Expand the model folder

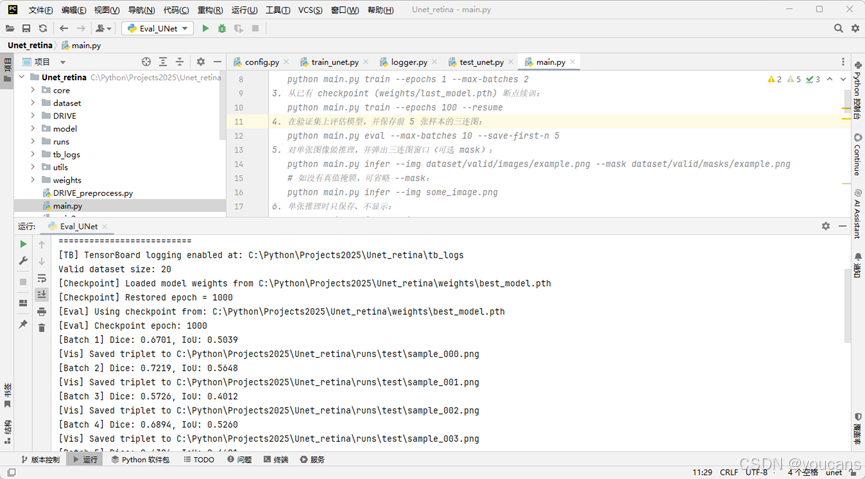(33, 128)
